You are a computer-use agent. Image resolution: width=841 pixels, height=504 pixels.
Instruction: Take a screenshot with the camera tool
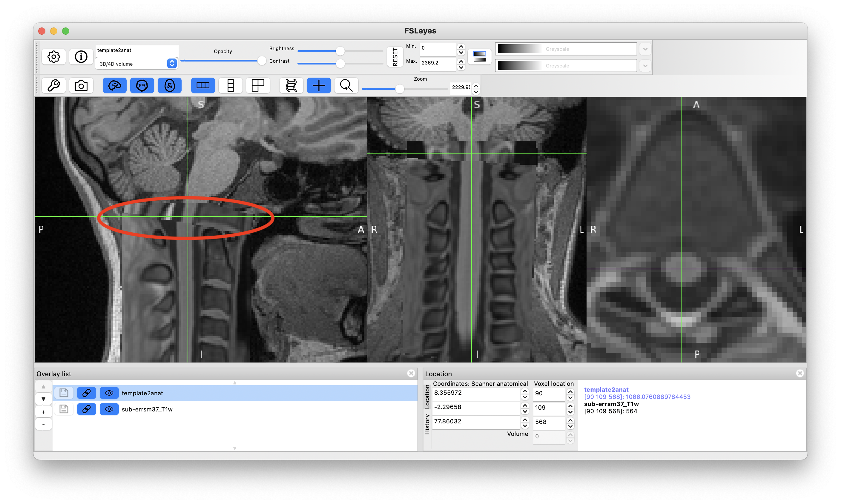coord(81,85)
